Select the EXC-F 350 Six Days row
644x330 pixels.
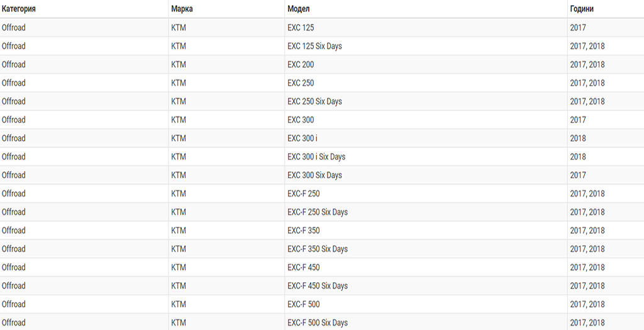322,249
